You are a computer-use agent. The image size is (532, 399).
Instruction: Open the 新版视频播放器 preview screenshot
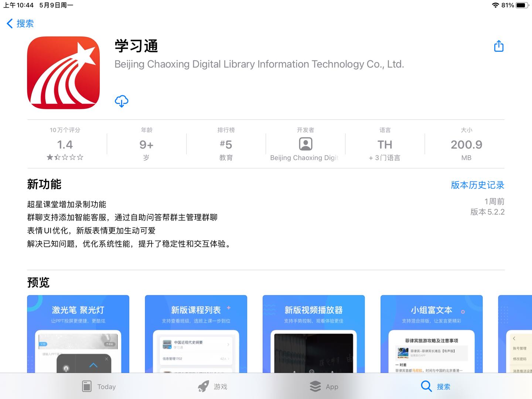click(x=314, y=334)
